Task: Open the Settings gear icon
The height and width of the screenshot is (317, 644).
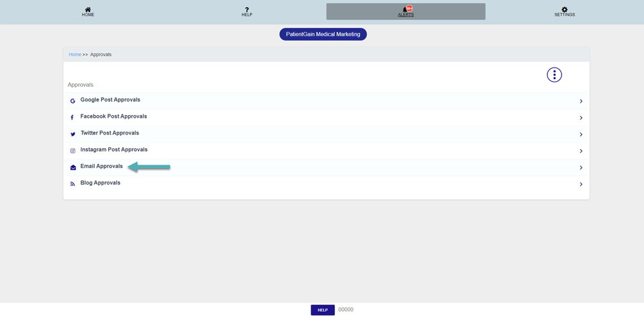Action: point(564,10)
